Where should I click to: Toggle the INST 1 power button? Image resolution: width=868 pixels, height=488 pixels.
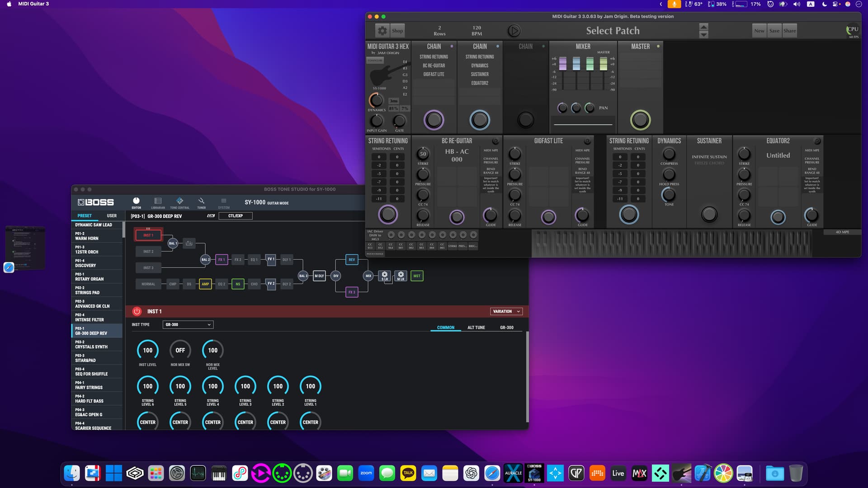click(x=137, y=311)
